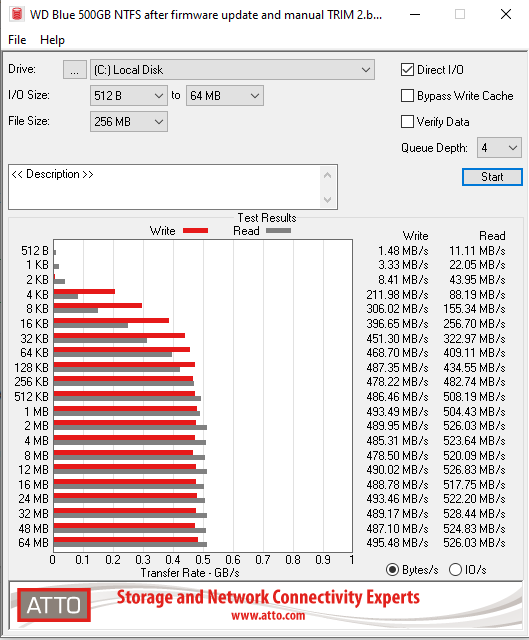Screen dimensions: 529x640
Task: Click the 495.48 MB/s write result
Action: [x=397, y=543]
